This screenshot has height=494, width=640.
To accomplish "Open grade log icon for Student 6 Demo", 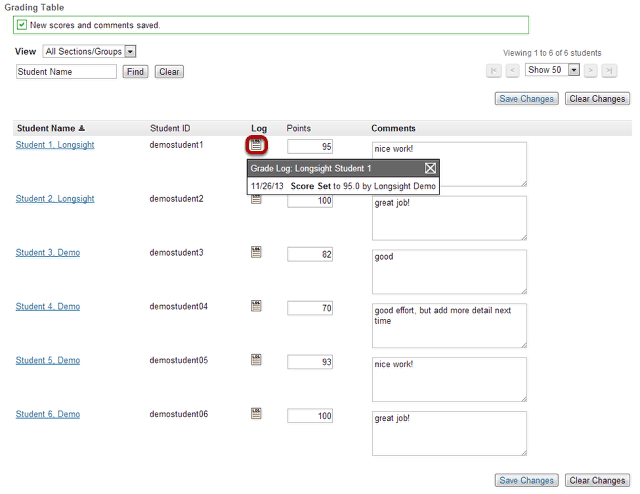I will [x=256, y=414].
